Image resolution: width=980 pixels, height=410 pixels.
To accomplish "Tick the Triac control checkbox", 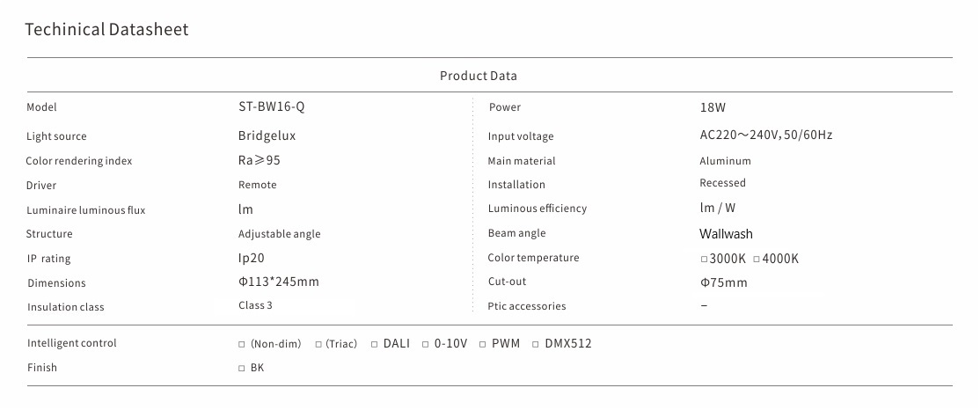I will [318, 344].
